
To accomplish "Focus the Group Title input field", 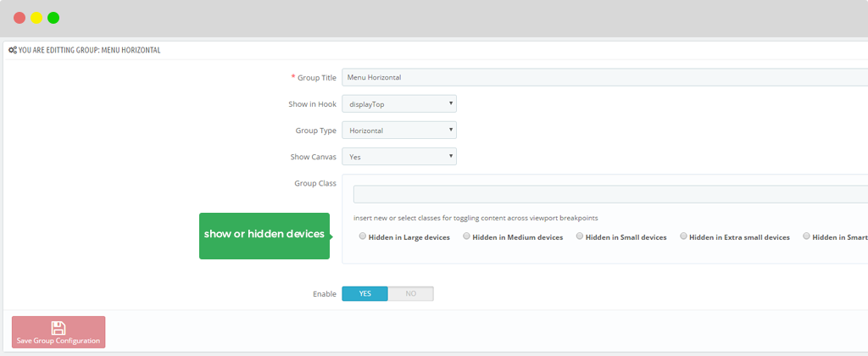I will (x=604, y=77).
